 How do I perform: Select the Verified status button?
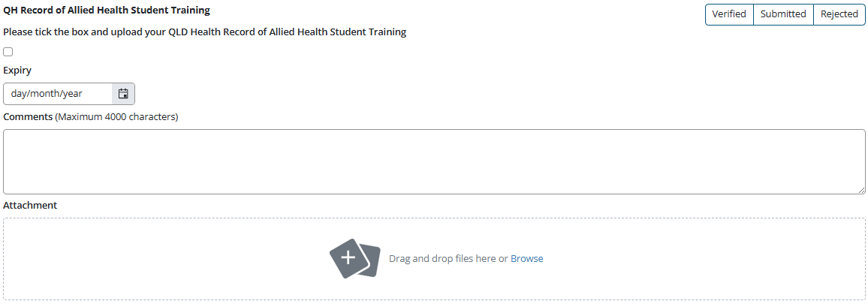tap(729, 14)
